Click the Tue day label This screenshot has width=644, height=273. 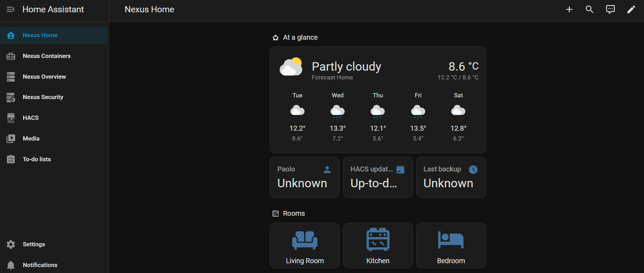coord(297,95)
